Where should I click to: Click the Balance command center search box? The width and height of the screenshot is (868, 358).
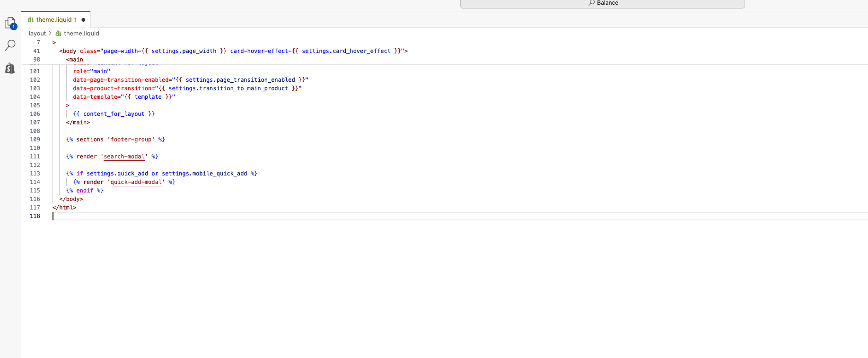(x=602, y=3)
